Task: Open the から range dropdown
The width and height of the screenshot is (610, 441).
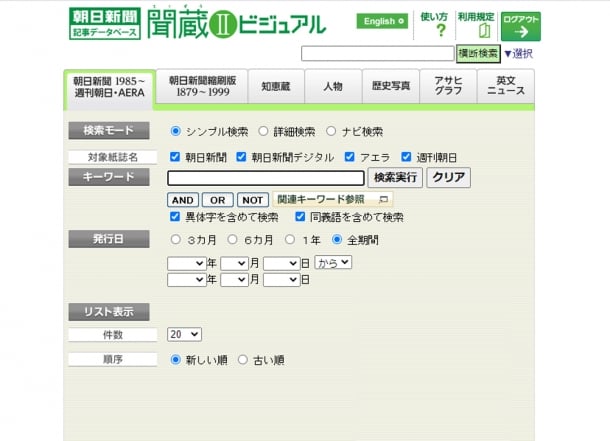Action: coord(333,262)
